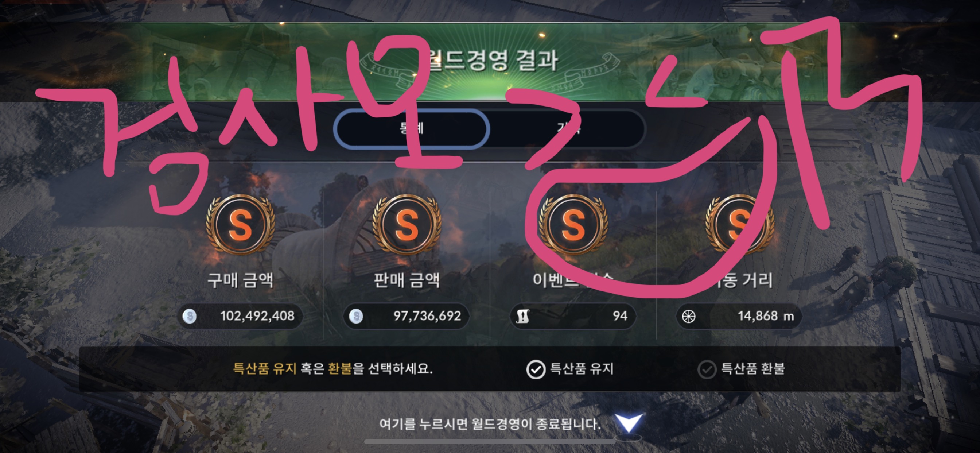
Task: Click the S grade medal for travel distance
Action: (739, 225)
